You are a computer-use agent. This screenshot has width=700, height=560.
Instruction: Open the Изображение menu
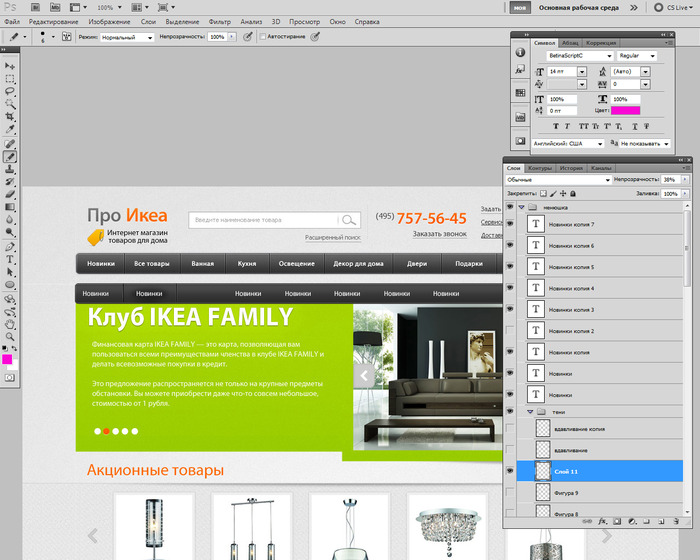(109, 21)
